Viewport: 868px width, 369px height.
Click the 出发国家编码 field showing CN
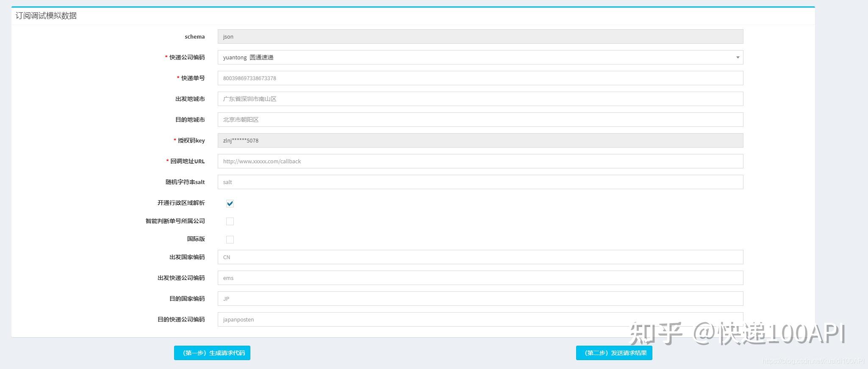point(480,257)
